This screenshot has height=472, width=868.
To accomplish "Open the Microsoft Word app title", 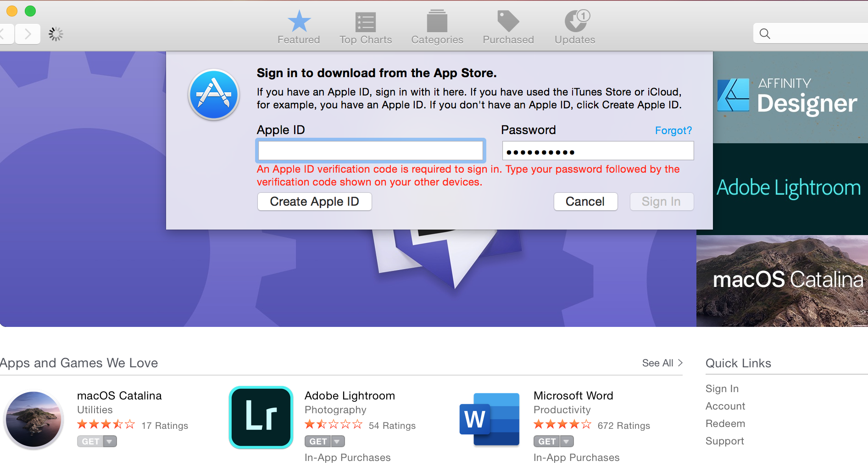I will (x=573, y=396).
